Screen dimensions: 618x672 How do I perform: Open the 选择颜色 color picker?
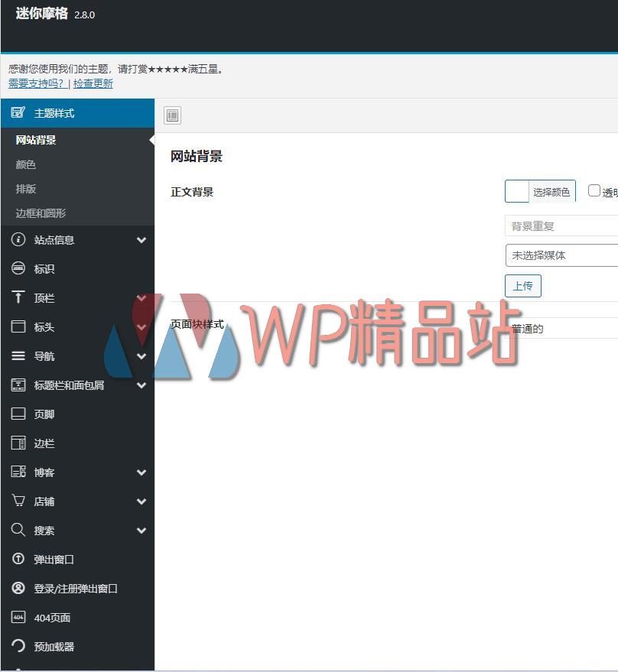pos(553,191)
